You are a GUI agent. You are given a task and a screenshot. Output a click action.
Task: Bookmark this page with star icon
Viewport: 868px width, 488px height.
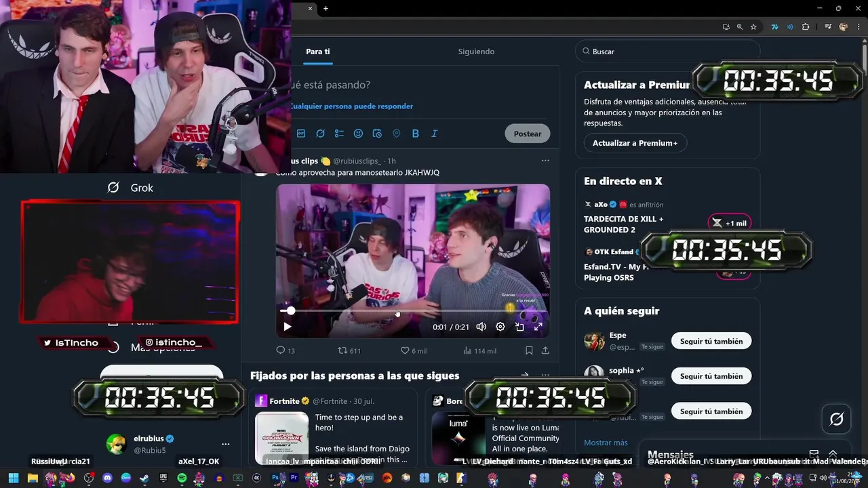pos(753,27)
